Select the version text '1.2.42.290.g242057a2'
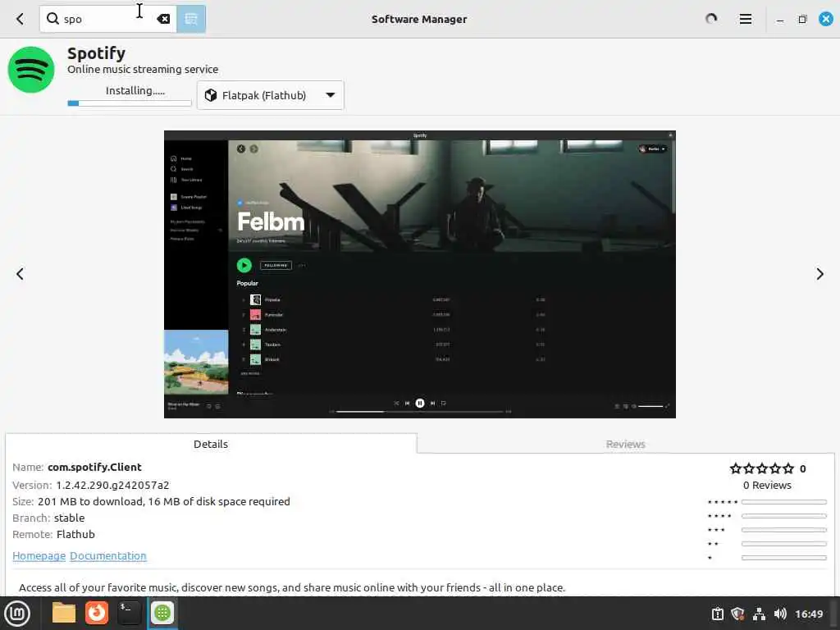This screenshot has height=630, width=840. [112, 486]
